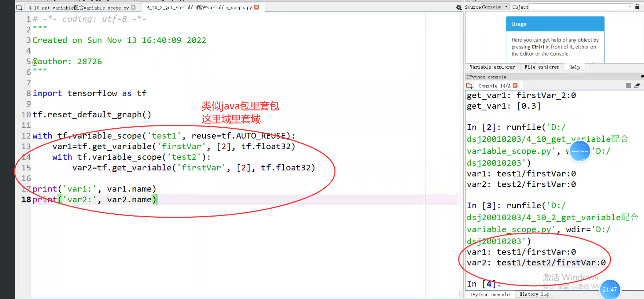Click line number 11 in the gutter

26,125
